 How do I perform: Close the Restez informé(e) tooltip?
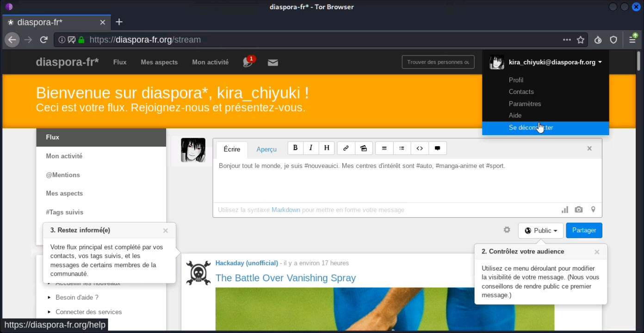point(166,230)
